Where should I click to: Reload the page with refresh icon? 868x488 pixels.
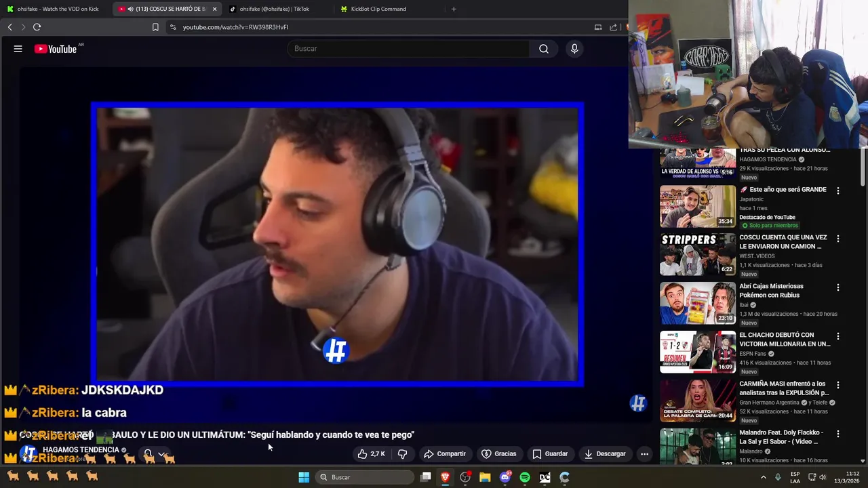click(37, 27)
